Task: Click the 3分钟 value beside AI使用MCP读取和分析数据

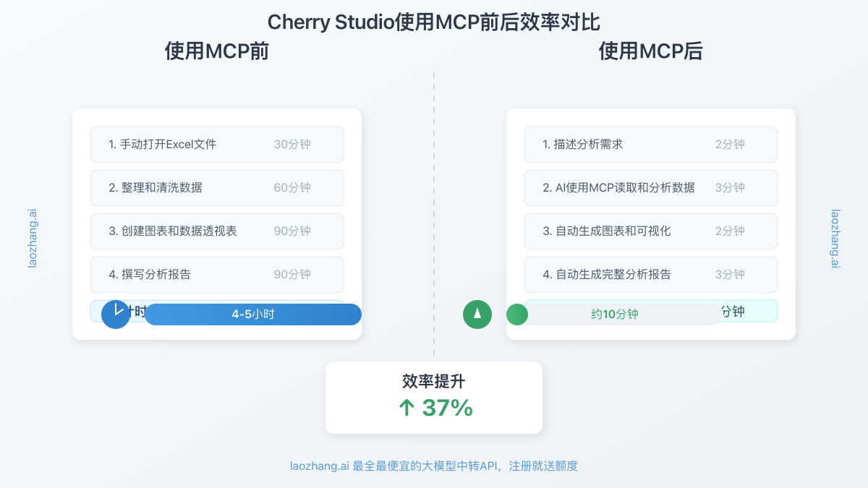Action: 730,188
